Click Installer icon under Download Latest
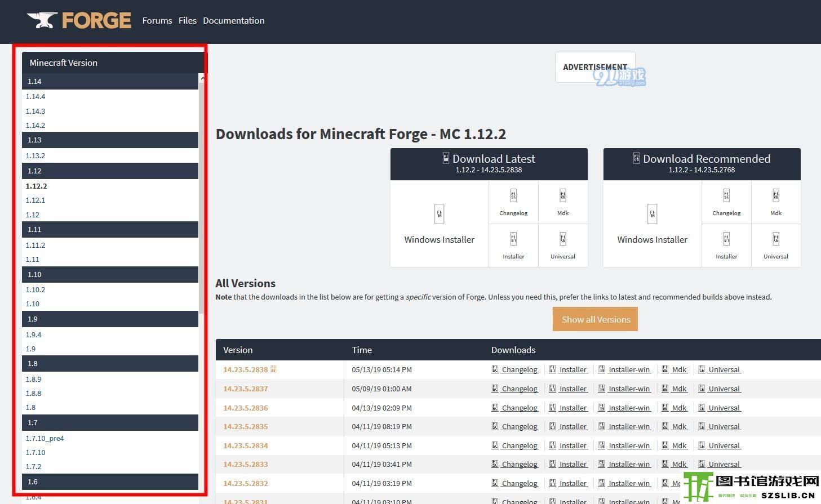Image resolution: width=821 pixels, height=504 pixels. tap(513, 239)
